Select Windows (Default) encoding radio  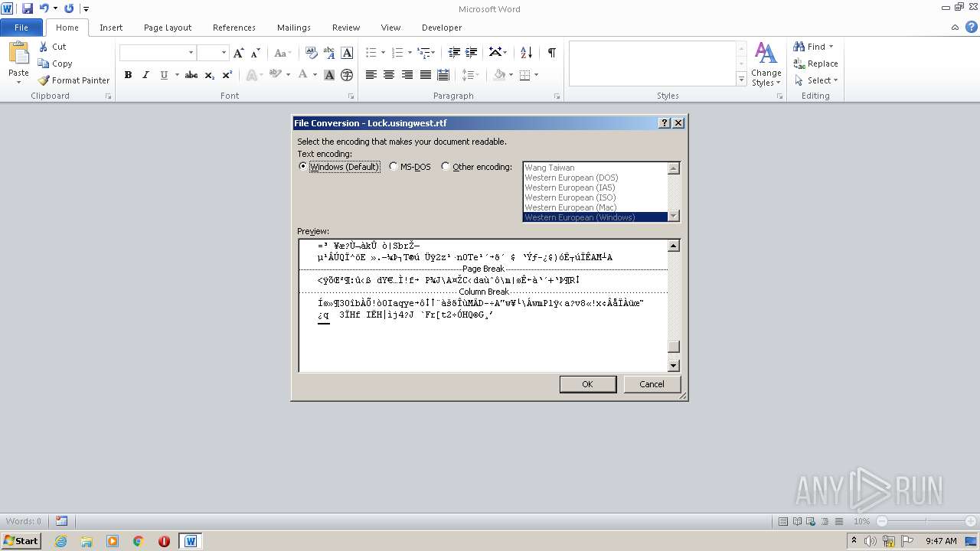[303, 167]
